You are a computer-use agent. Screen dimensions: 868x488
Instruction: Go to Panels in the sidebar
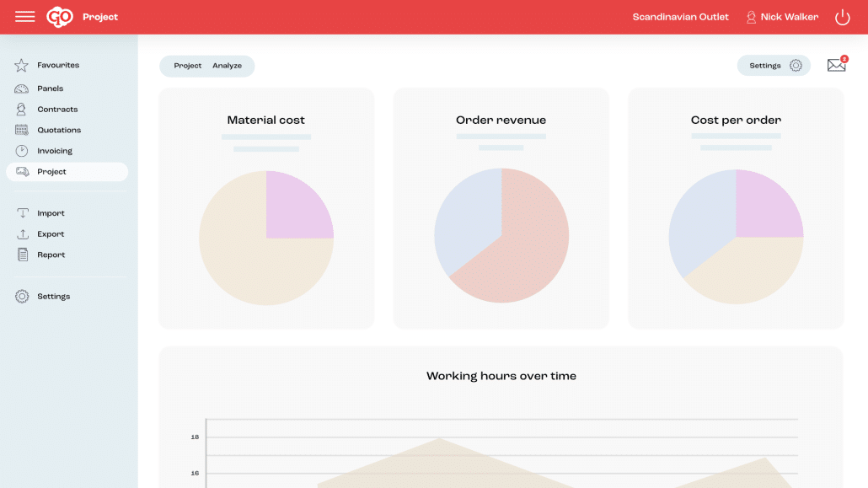pyautogui.click(x=51, y=88)
